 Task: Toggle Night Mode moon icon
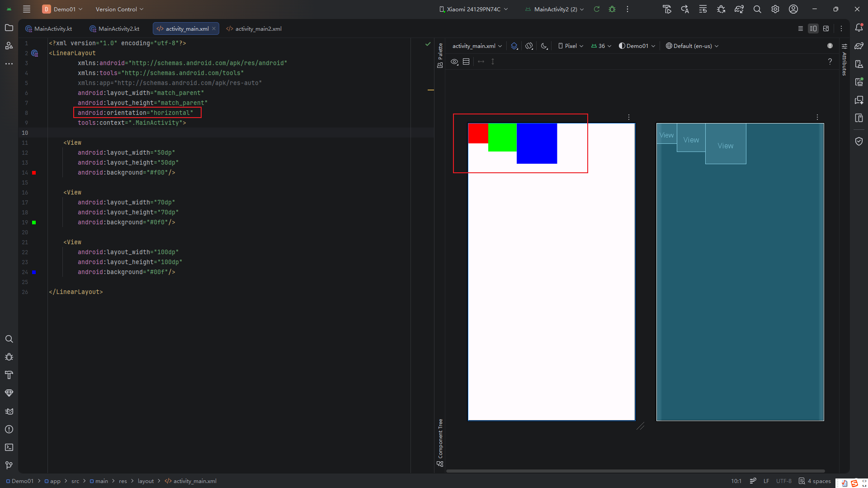point(544,46)
